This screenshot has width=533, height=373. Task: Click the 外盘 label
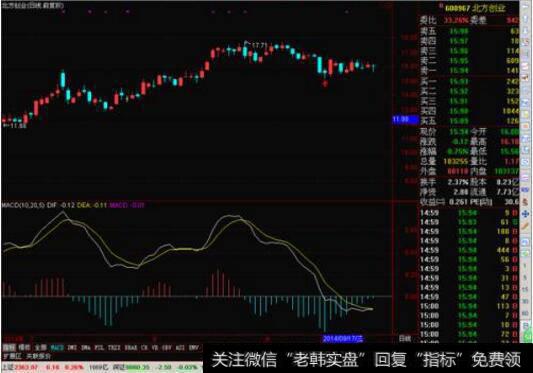pos(428,171)
